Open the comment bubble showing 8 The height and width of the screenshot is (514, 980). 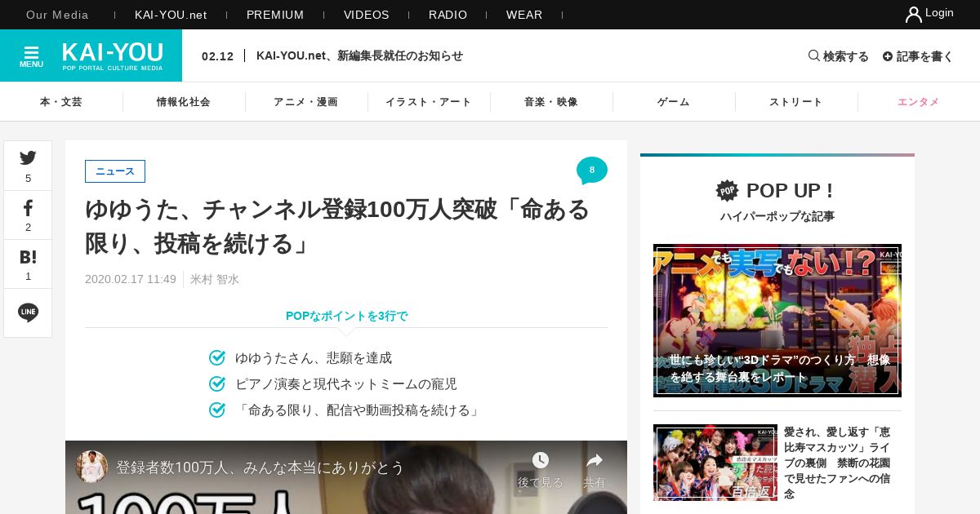(591, 171)
